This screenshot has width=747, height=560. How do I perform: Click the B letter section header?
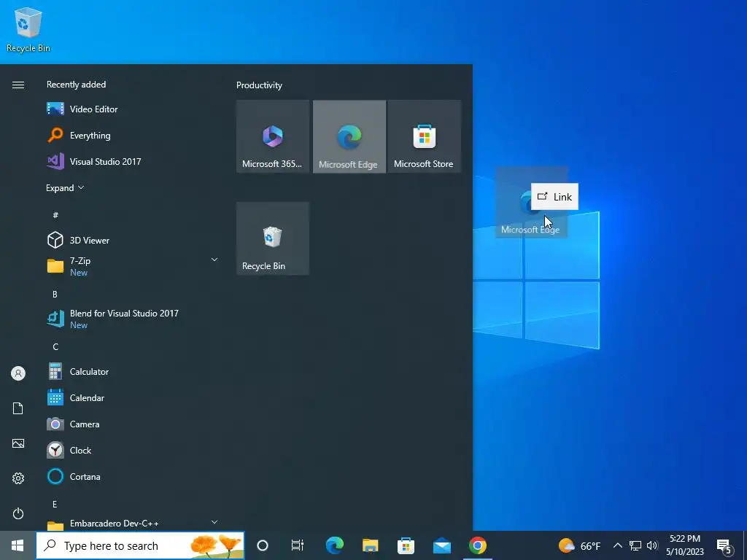[55, 295]
